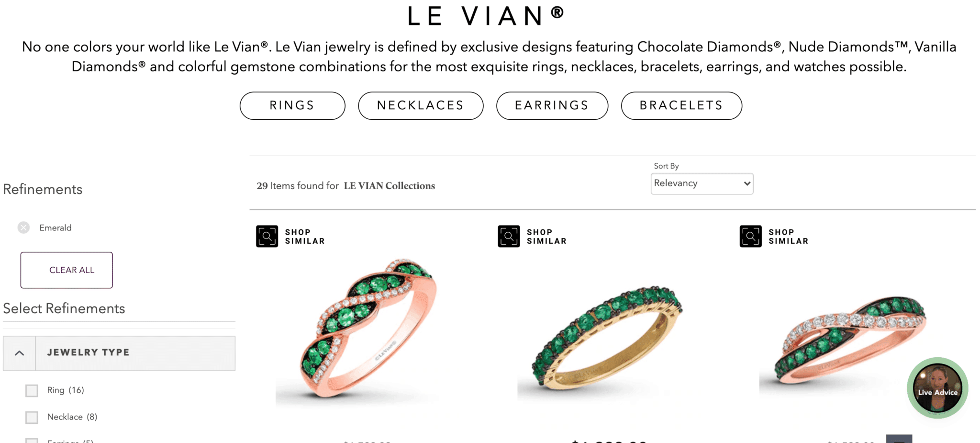Check the Earrings (5) checkbox
The image size is (980, 443).
(32, 441)
